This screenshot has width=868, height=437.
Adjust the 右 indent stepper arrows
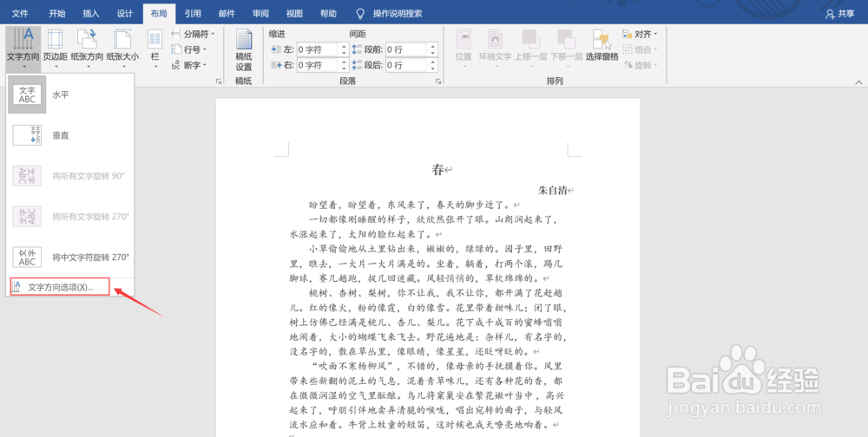[344, 65]
